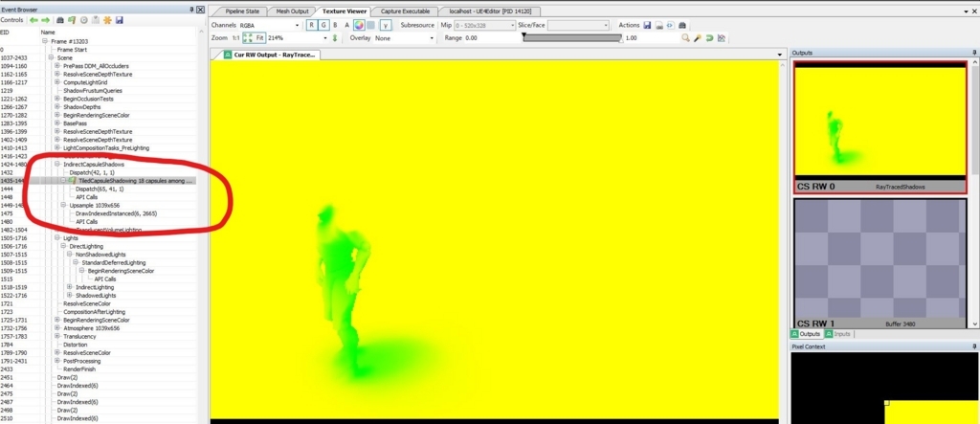The height and width of the screenshot is (424, 980).
Task: Select the Dispatch(65, 41, 1) event
Action: [100, 189]
